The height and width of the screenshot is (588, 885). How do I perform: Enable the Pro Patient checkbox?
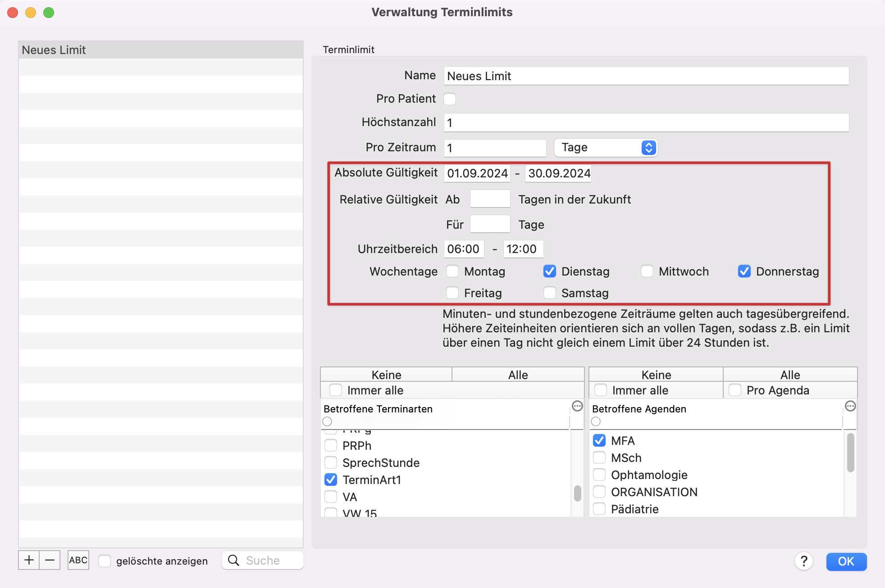click(450, 99)
